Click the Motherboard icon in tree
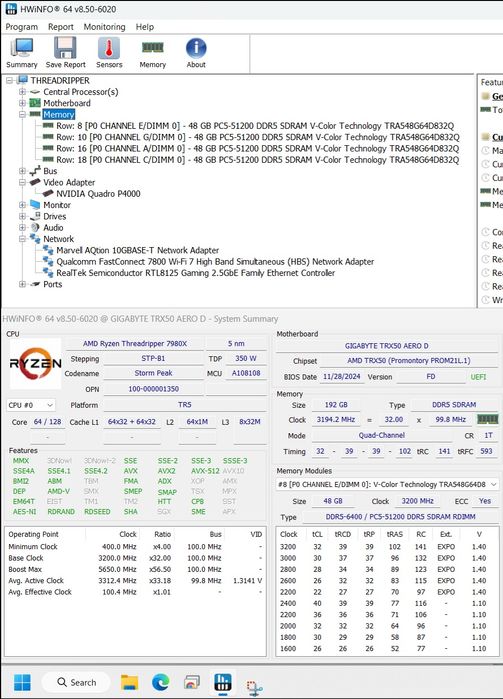 pyautogui.click(x=35, y=103)
